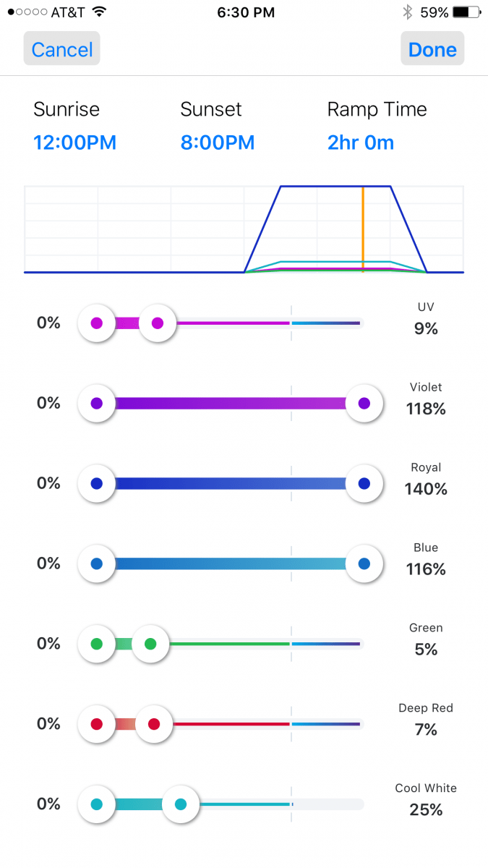Open the Sunrise time 12:00PM
The height and width of the screenshot is (868, 488).
click(x=74, y=142)
